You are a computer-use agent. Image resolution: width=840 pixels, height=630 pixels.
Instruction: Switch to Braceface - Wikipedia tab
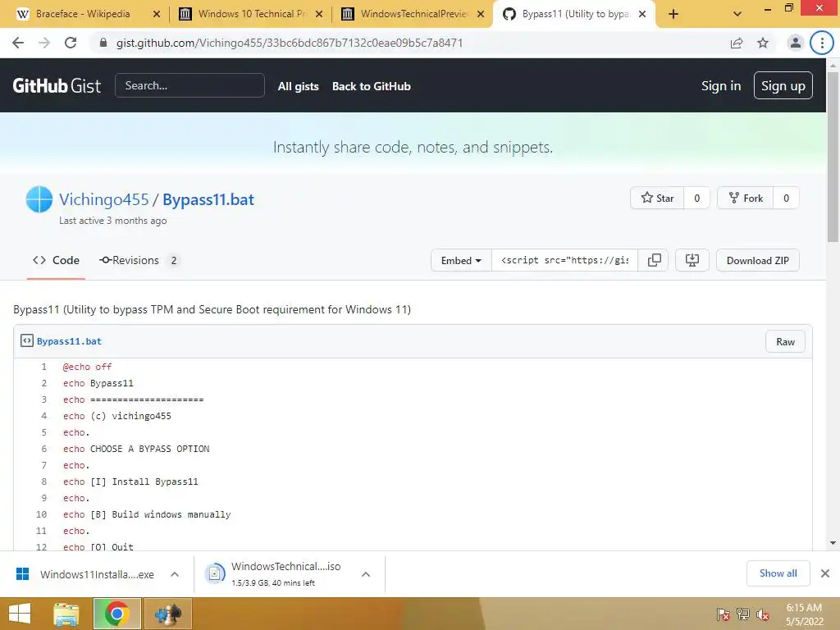[x=83, y=14]
